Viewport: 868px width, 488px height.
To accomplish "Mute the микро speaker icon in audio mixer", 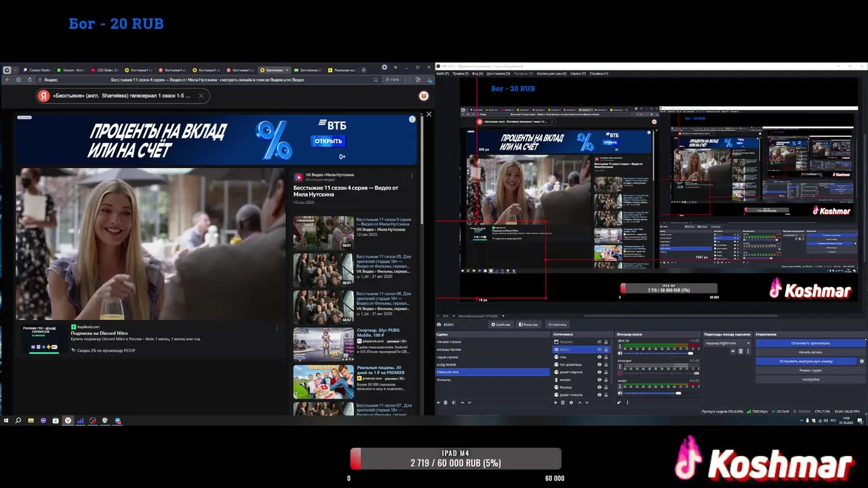I will (620, 392).
